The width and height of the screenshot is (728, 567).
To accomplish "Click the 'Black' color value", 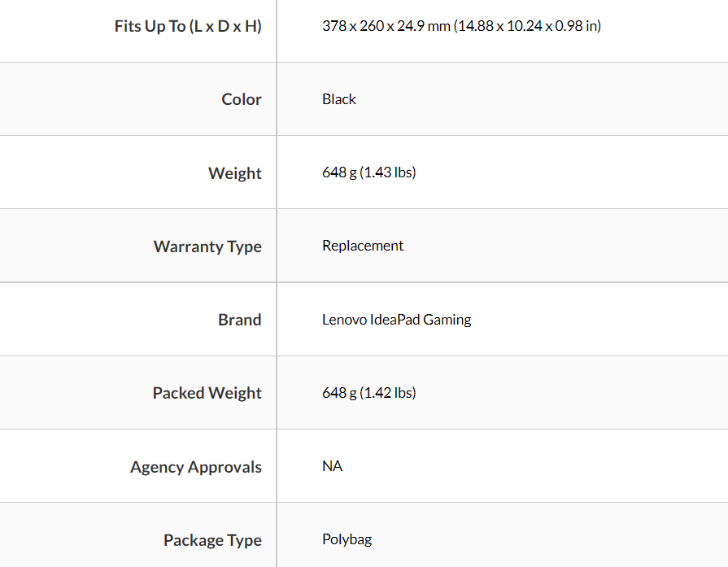I will tap(339, 99).
